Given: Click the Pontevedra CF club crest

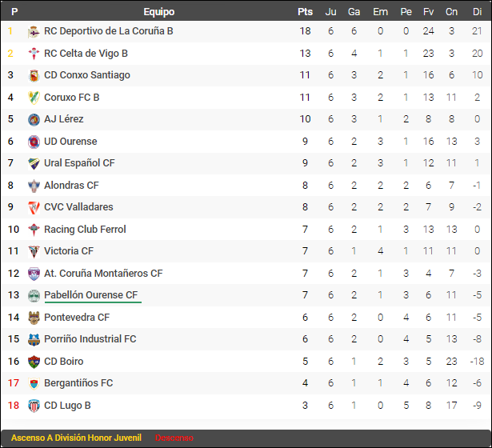Looking at the screenshot, I should 34,318.
